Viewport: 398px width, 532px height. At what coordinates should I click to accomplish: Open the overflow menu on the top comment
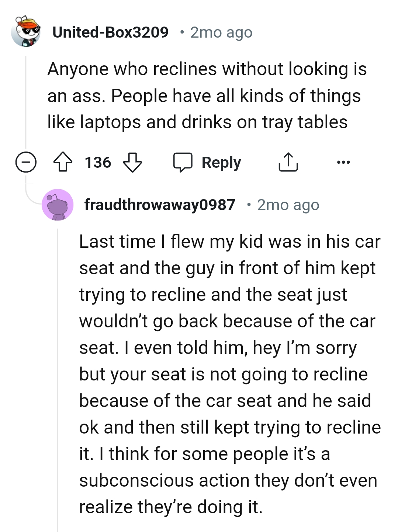click(x=343, y=162)
